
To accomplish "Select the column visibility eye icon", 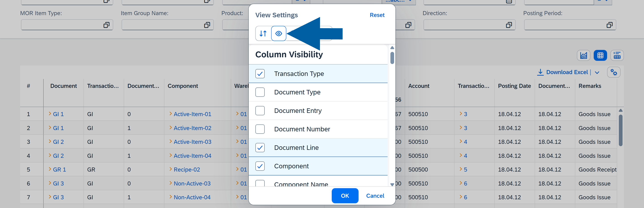I will pos(279,33).
